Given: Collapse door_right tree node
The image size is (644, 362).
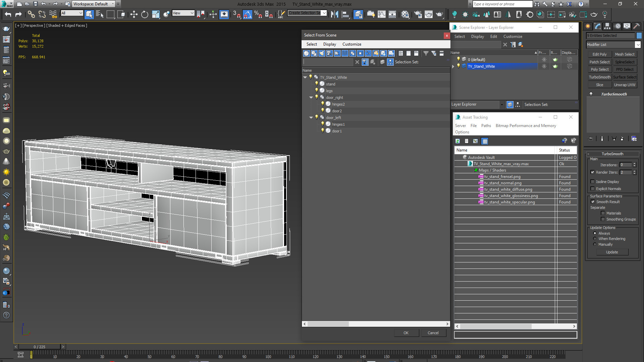Looking at the screenshot, I should tap(311, 98).
